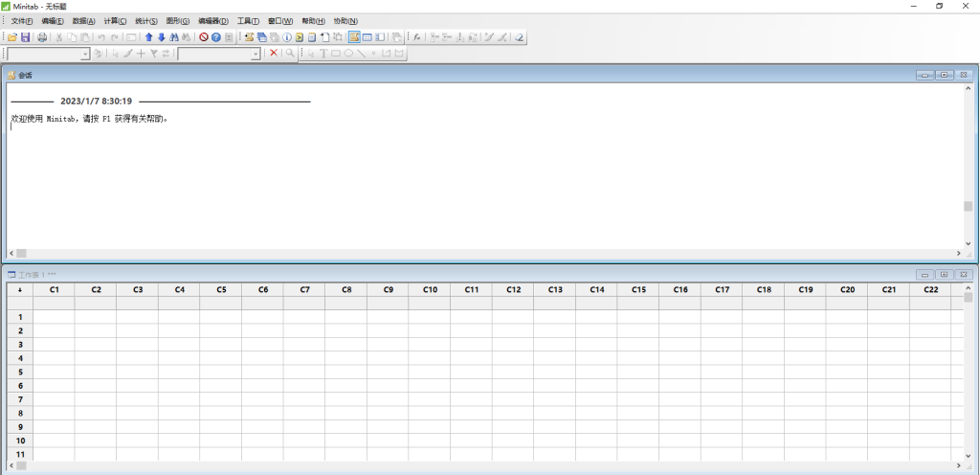Click the session window vertical scrollbar thumb
Screen dimensions: 980x475
[x=968, y=206]
